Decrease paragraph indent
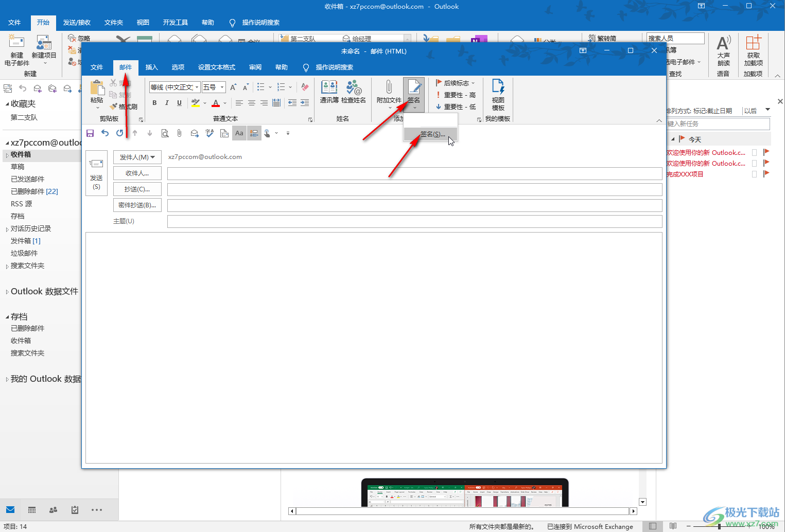 292,103
